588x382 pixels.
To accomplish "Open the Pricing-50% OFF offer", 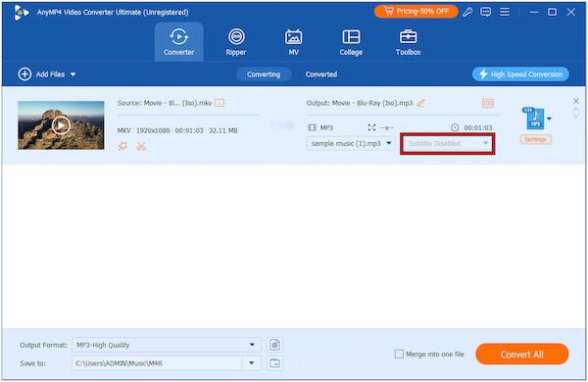I will pyautogui.click(x=416, y=12).
